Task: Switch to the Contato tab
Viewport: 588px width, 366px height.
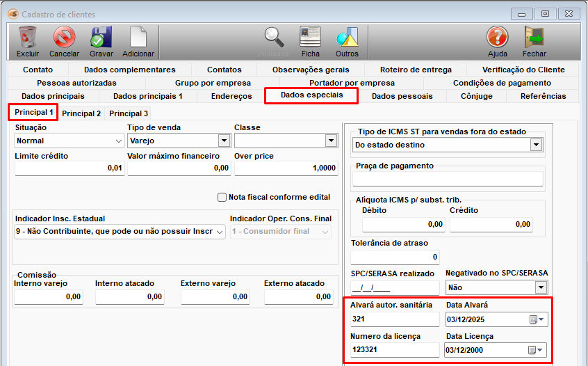Action: (x=38, y=70)
